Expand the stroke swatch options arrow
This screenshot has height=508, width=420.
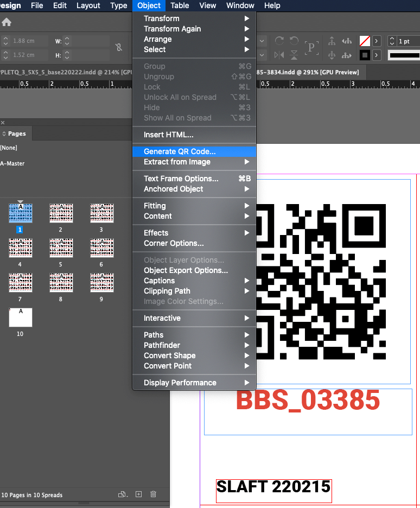pos(376,55)
